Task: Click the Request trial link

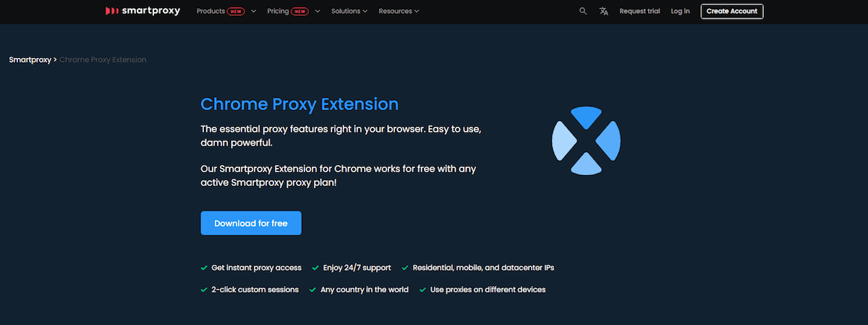Action: tap(639, 11)
